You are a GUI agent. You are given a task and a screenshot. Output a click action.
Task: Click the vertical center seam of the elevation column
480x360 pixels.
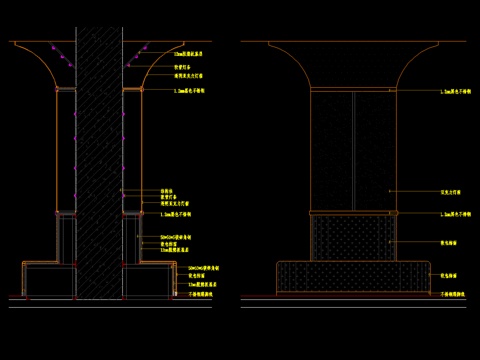(353, 152)
